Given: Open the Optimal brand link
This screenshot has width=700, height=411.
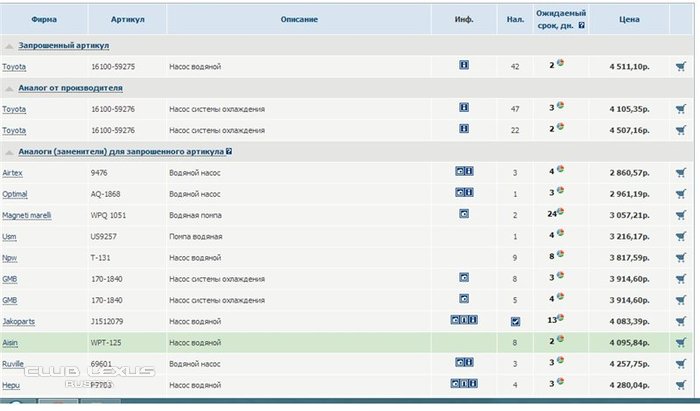Looking at the screenshot, I should click(15, 193).
